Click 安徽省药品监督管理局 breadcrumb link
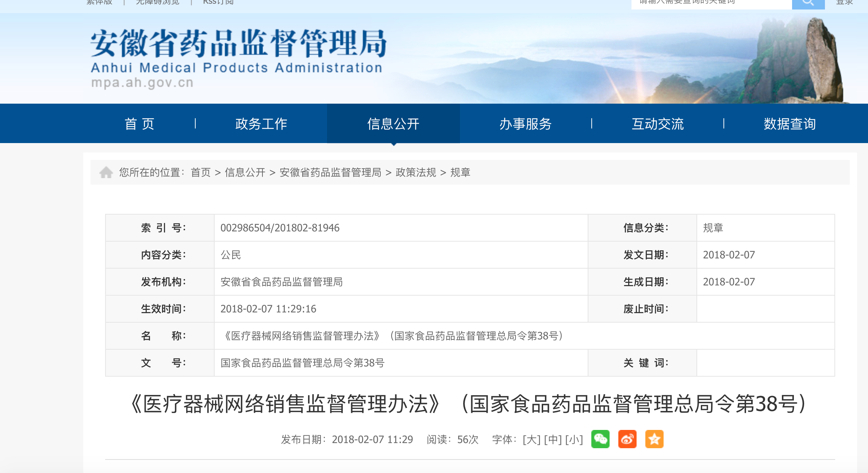 point(330,172)
